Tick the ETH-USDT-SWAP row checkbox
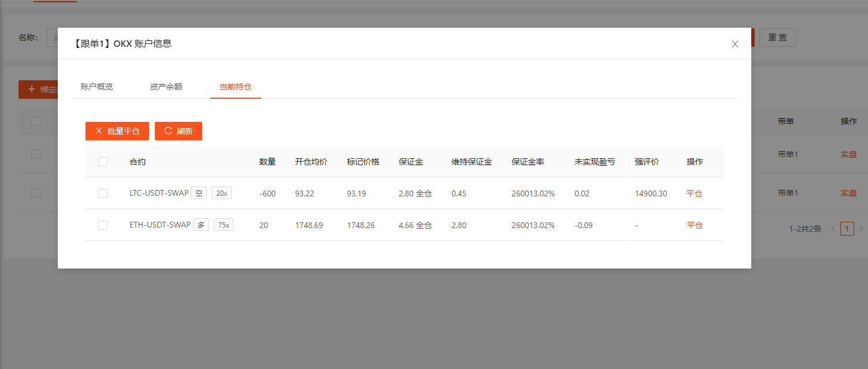Viewport: 868px width, 369px height. [103, 225]
